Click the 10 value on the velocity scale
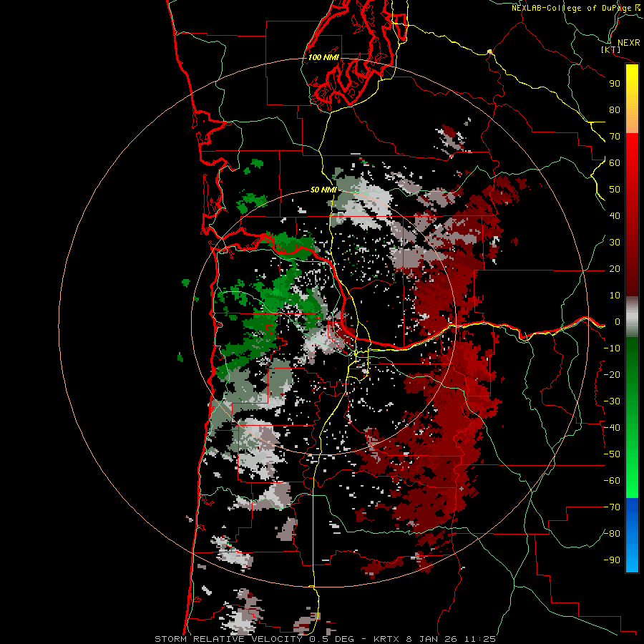644x644 pixels. point(615,296)
